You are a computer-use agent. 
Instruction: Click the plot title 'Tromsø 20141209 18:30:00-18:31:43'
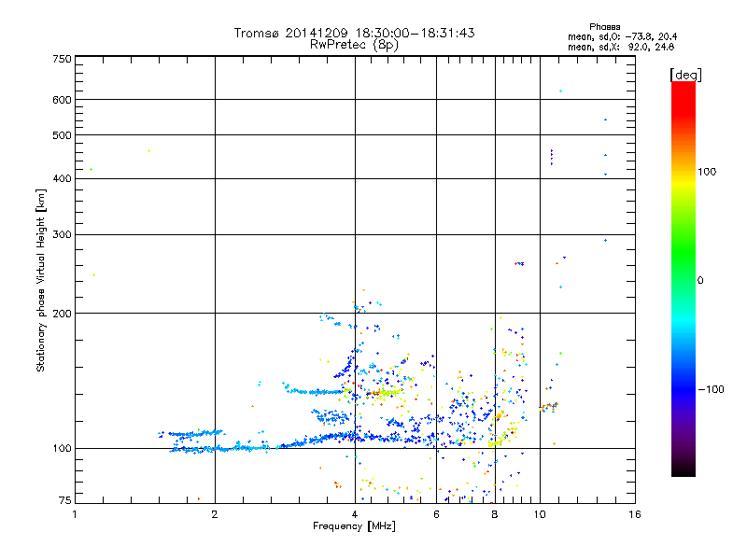354,33
